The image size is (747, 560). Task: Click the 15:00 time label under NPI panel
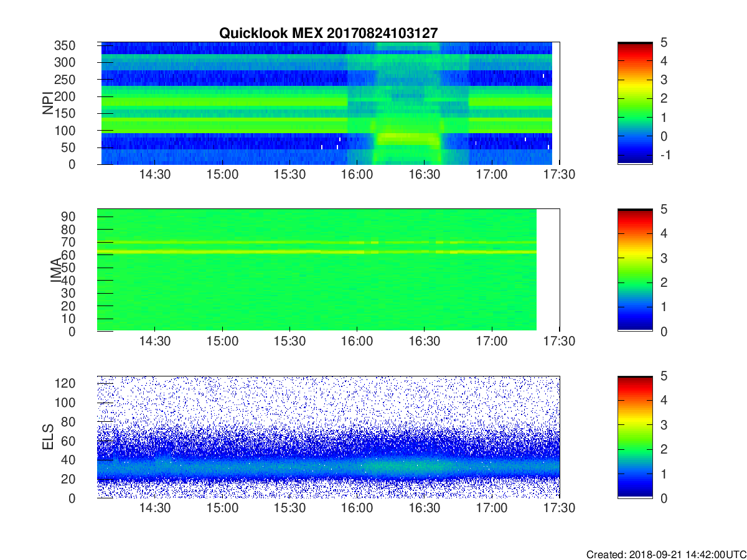click(x=222, y=175)
